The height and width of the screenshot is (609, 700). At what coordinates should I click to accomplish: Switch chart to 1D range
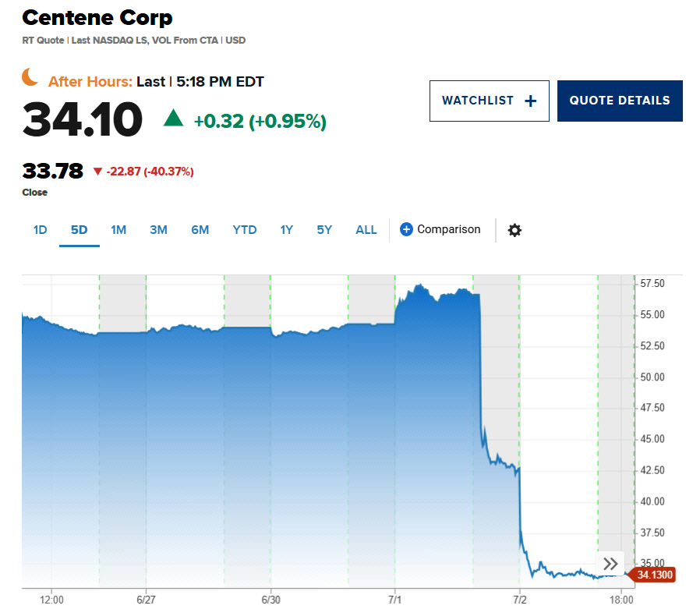pos(41,230)
